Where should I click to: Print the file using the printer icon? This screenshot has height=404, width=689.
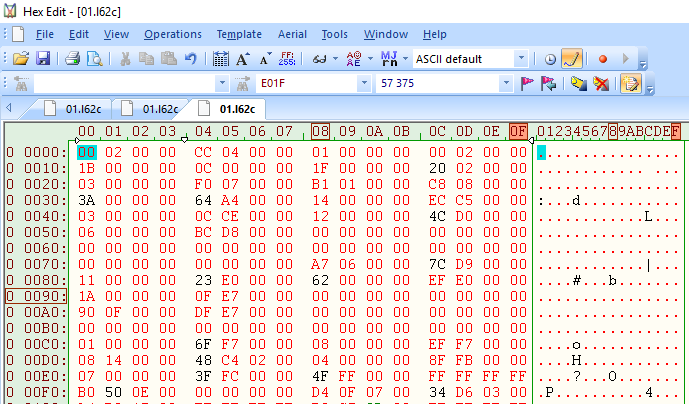73,58
